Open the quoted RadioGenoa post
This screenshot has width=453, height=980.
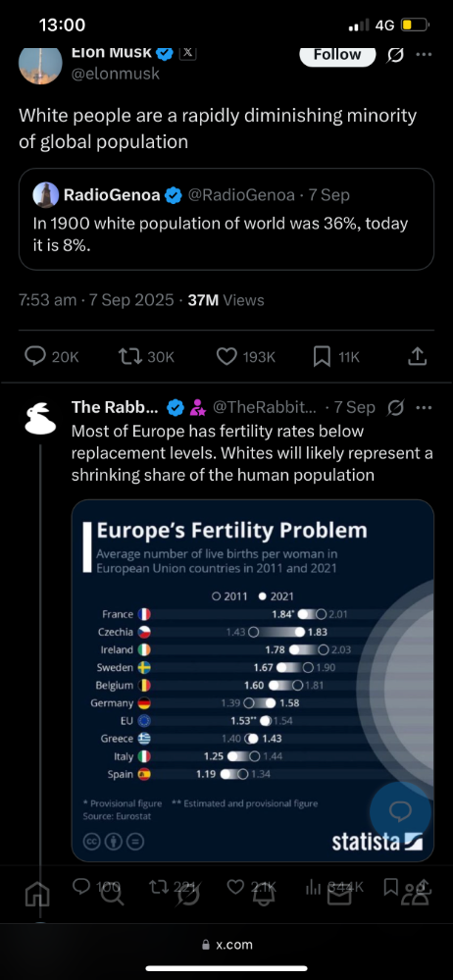(x=226, y=219)
